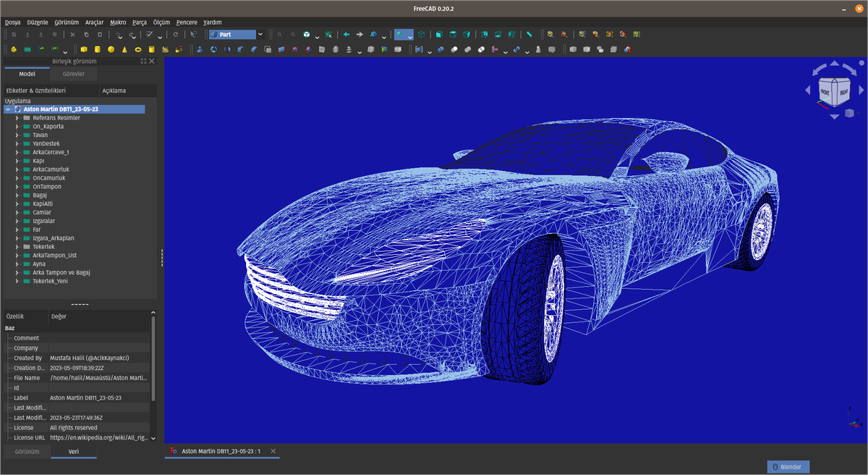Screen dimensions: 868x475
Task: Select the Kapı tree item
Action: (38, 161)
